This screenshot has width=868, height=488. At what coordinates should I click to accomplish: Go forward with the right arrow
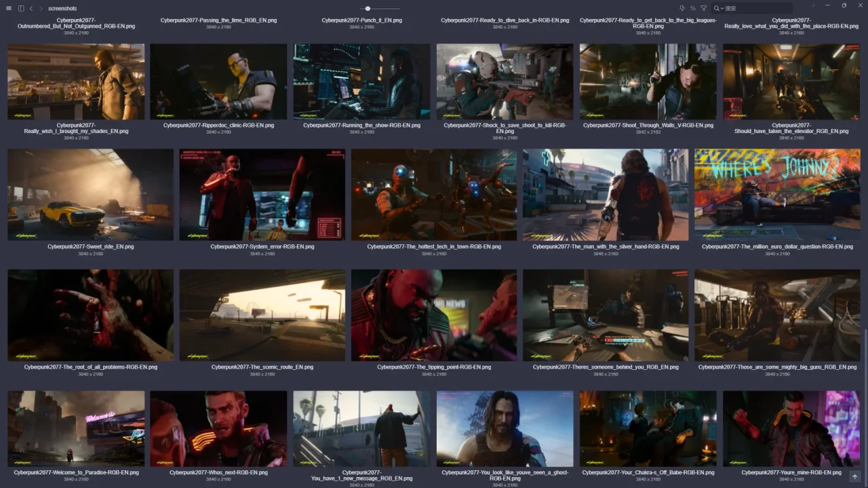[41, 8]
